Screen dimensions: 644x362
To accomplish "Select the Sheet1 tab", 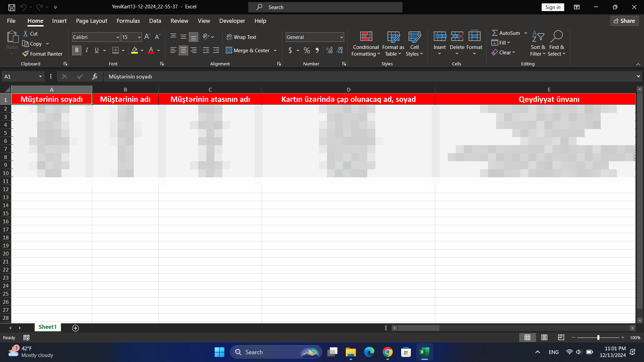I will pyautogui.click(x=48, y=327).
